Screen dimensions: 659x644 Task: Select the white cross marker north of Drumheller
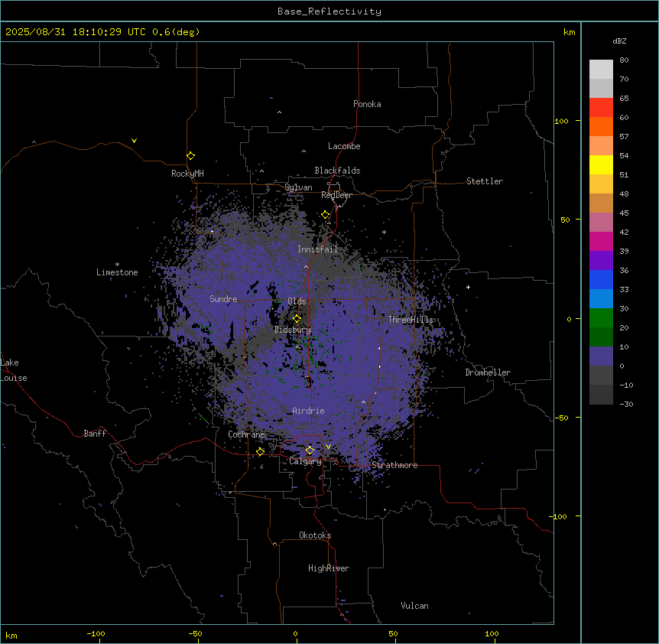point(468,287)
